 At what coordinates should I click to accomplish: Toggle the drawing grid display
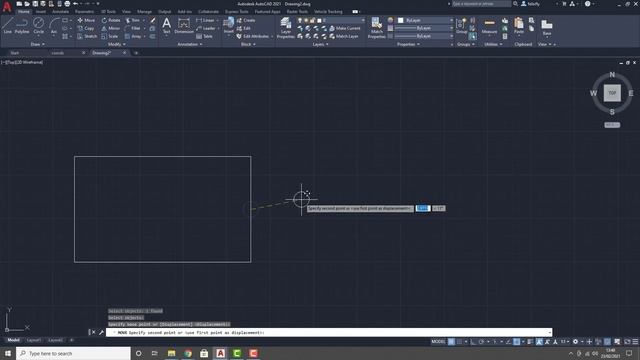coord(451,342)
